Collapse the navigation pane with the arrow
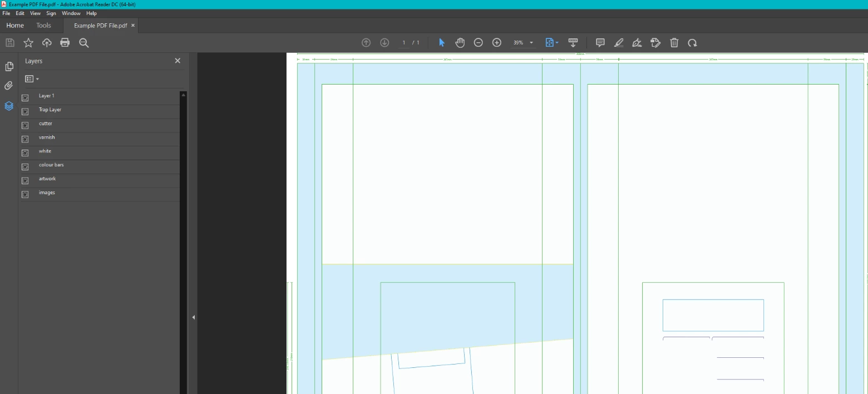This screenshot has height=394, width=868. [193, 317]
